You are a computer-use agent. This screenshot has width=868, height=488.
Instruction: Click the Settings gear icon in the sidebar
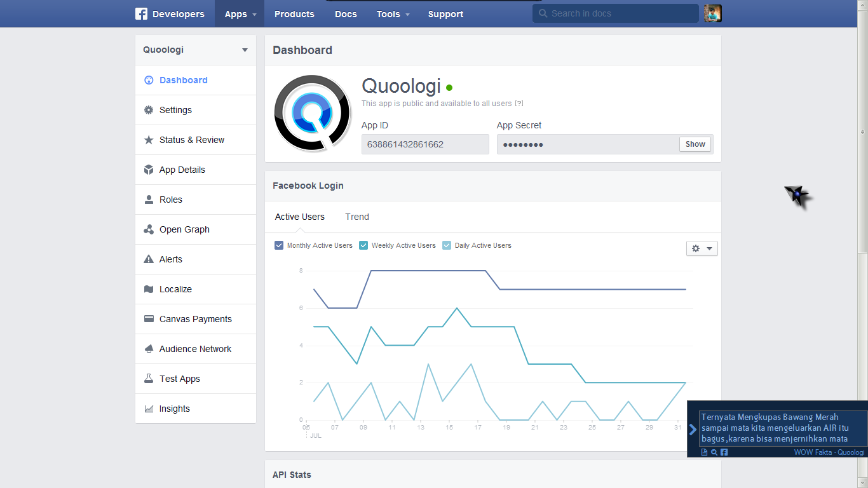point(149,110)
